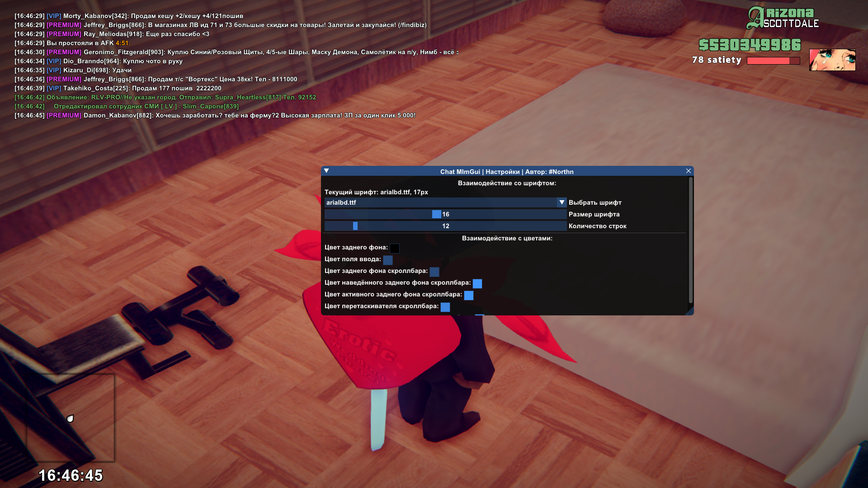The height and width of the screenshot is (488, 868).
Task: Open the input field color swatch
Action: pos(388,260)
